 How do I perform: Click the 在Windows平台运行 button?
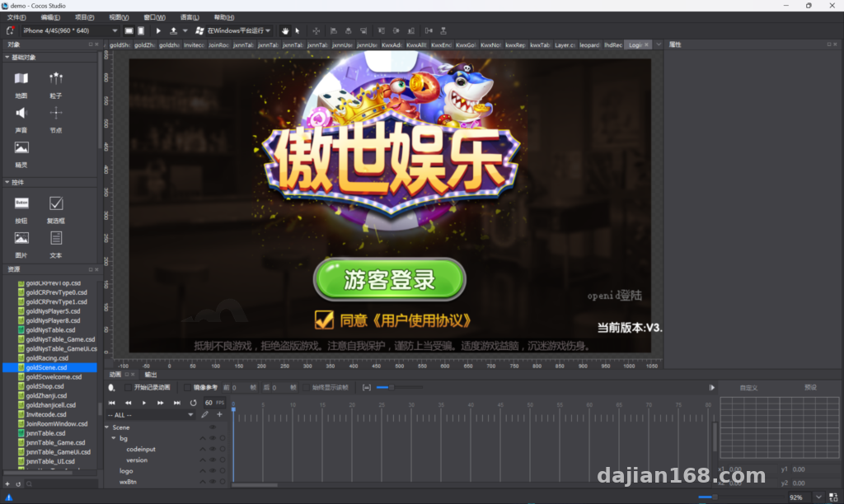click(x=233, y=30)
